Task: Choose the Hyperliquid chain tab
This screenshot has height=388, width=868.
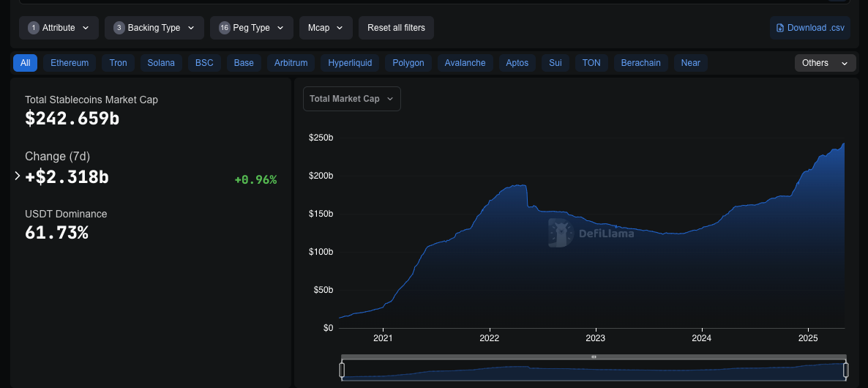Action: pos(350,63)
